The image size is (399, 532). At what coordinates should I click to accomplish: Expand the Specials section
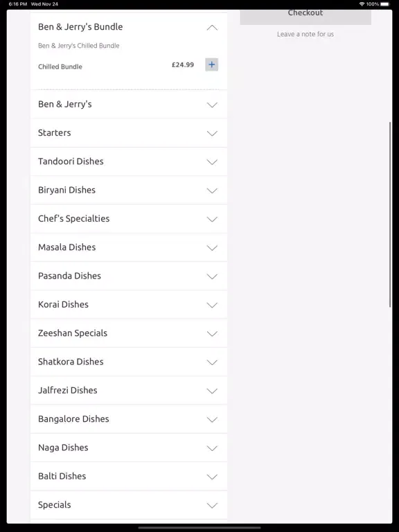click(129, 505)
